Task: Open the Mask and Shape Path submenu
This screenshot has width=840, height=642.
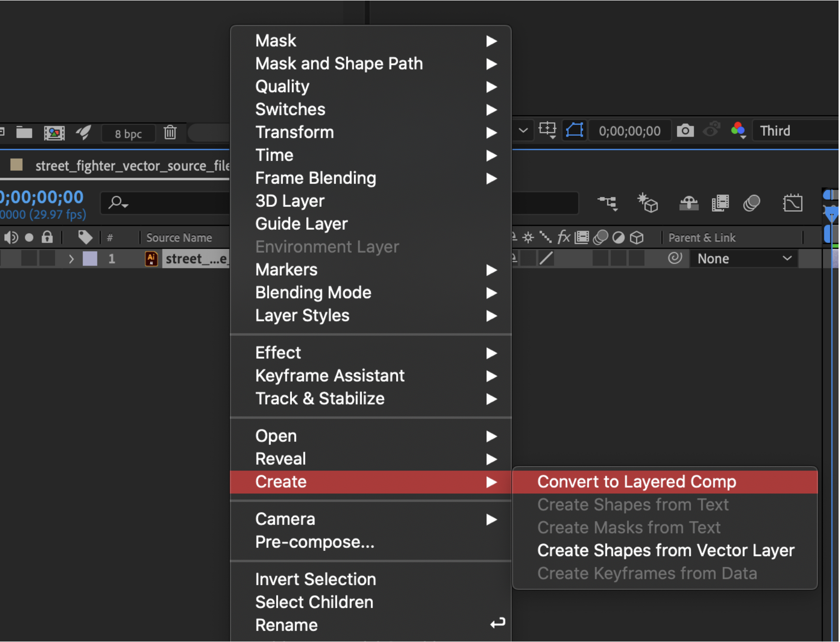Action: 371,64
